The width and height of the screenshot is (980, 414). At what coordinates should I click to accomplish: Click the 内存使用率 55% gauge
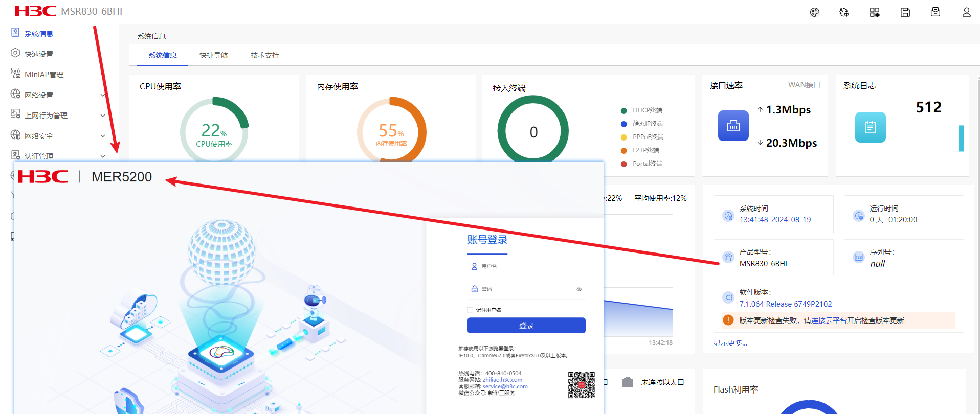[x=391, y=130]
